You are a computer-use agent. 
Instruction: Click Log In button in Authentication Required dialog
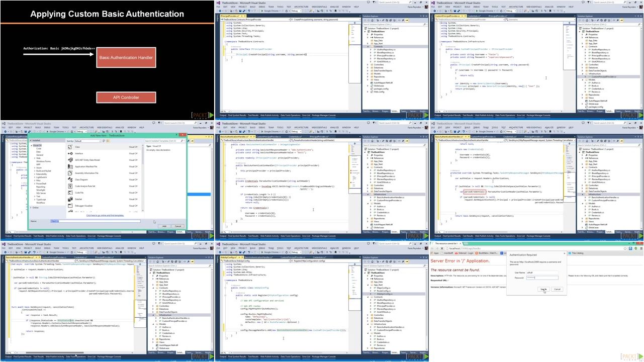coord(543,289)
